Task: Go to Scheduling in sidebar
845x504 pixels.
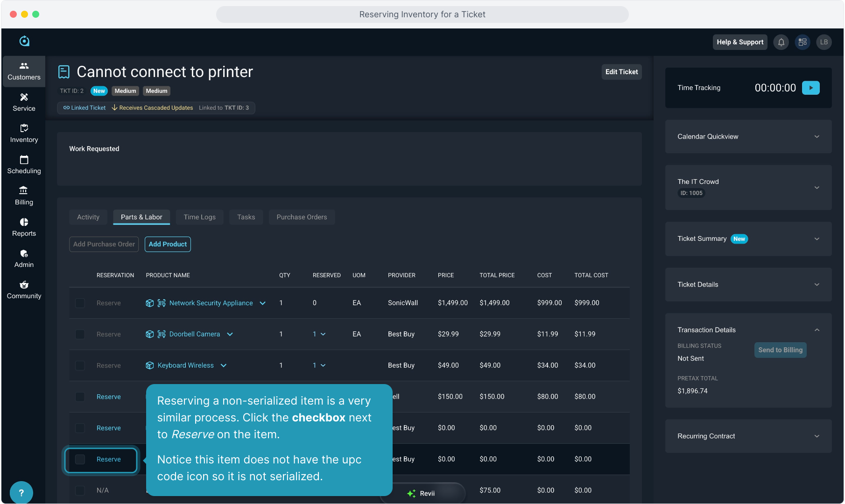Action: click(24, 165)
